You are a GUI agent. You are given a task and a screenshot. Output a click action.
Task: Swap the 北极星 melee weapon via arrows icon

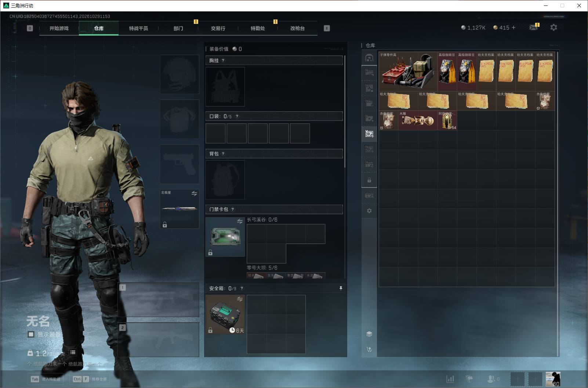(194, 193)
